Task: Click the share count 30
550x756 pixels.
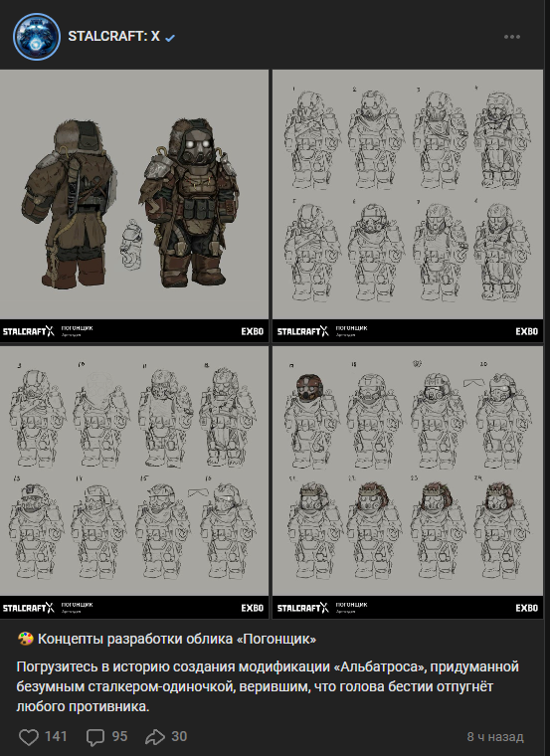Action: click(179, 736)
